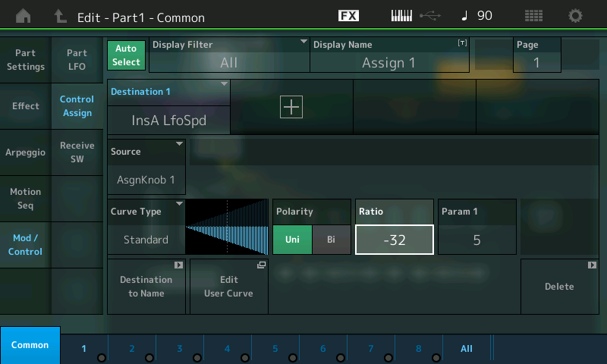Viewport: 607px width, 364px height.
Task: Tap the USB connection icon
Action: point(430,16)
